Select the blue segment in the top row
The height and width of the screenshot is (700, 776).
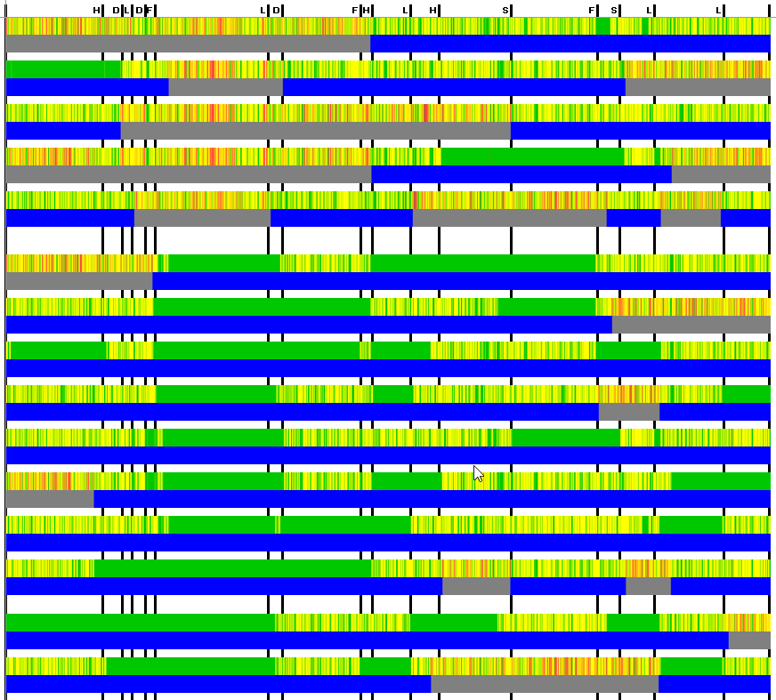[x=570, y=44]
